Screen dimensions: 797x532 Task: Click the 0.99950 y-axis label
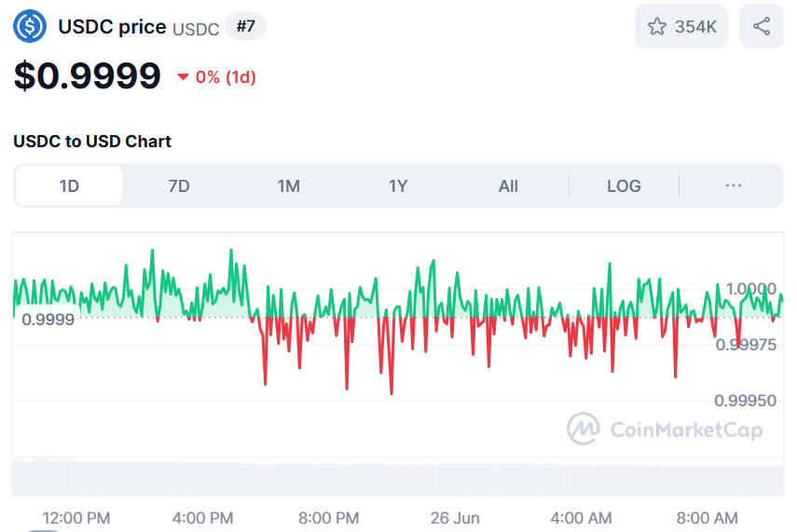(745, 401)
